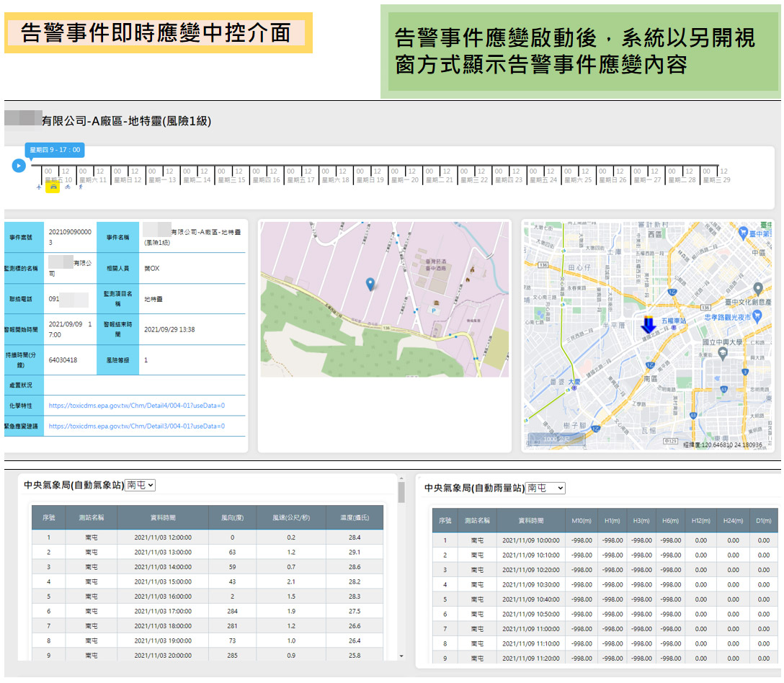Click the weather table scroll-down arrow
Viewport: 784px width, 683px height.
401,656
